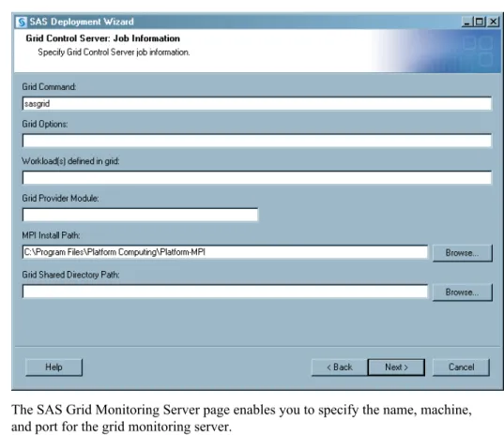Image resolution: width=504 pixels, height=435 pixels.
Task: Proceed with the Next button
Action: pyautogui.click(x=396, y=367)
